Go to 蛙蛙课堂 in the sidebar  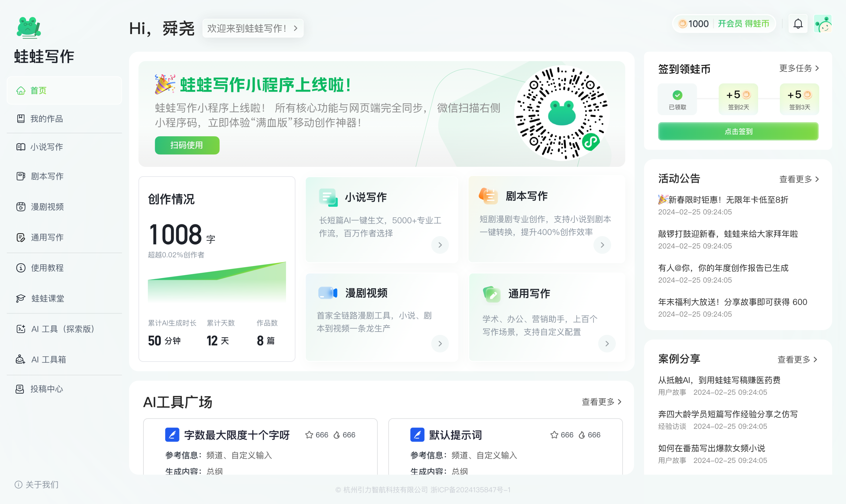pyautogui.click(x=48, y=298)
